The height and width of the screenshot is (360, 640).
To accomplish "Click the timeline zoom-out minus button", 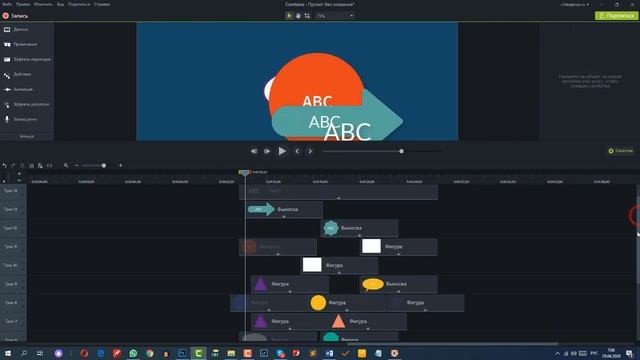I will point(76,165).
